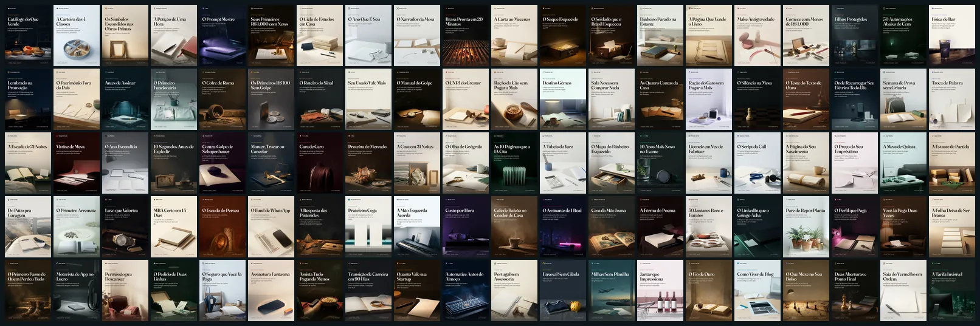The image size is (980, 326).
Task: Click 'Física de Bar' cover
Action: pyautogui.click(x=951, y=36)
